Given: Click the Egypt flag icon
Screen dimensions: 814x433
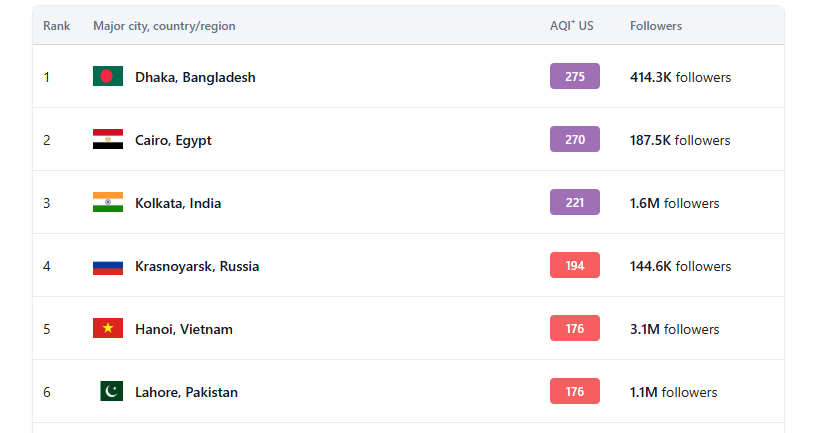Looking at the screenshot, I should pos(107,140).
